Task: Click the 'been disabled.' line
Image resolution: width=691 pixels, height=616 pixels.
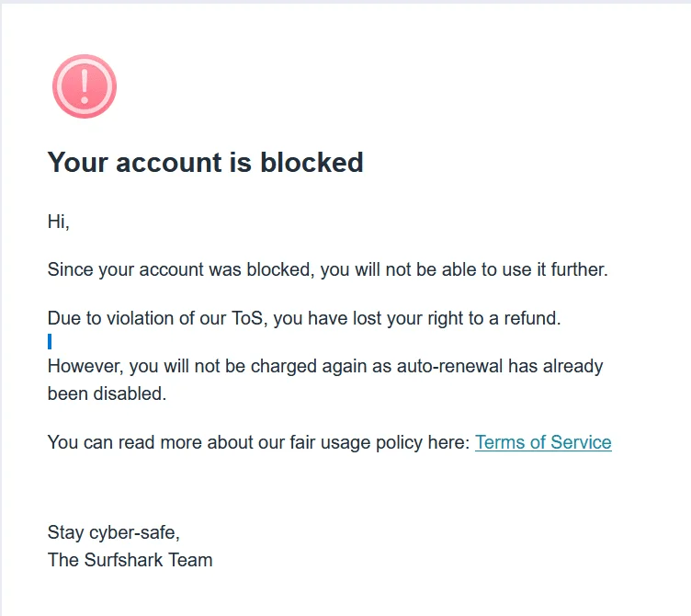Action: coord(107,394)
